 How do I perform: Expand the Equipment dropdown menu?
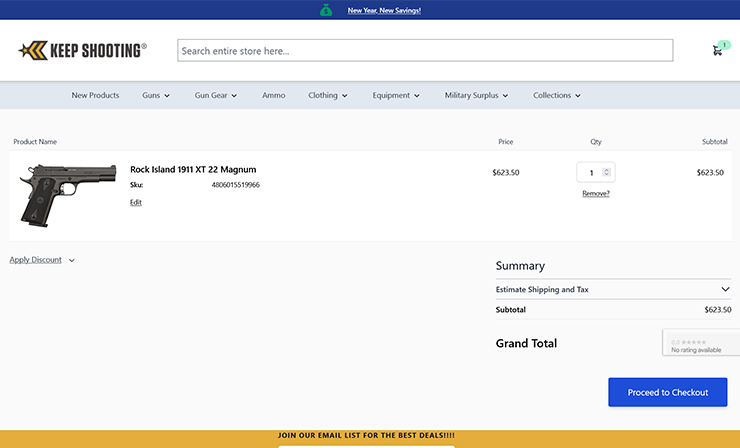[396, 96]
